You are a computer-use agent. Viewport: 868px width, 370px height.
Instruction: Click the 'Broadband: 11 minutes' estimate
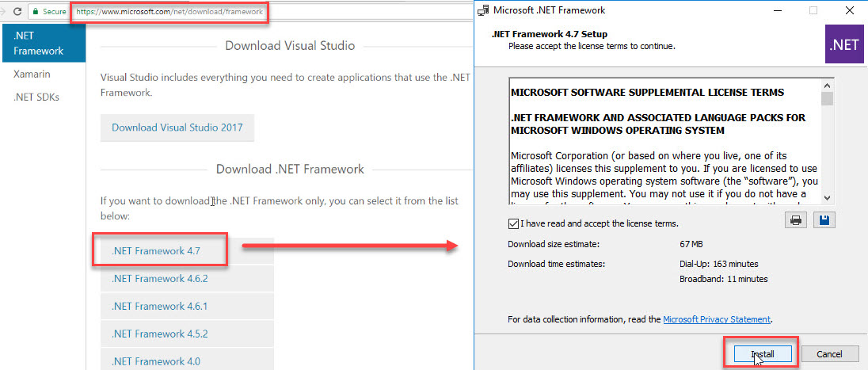coord(724,279)
